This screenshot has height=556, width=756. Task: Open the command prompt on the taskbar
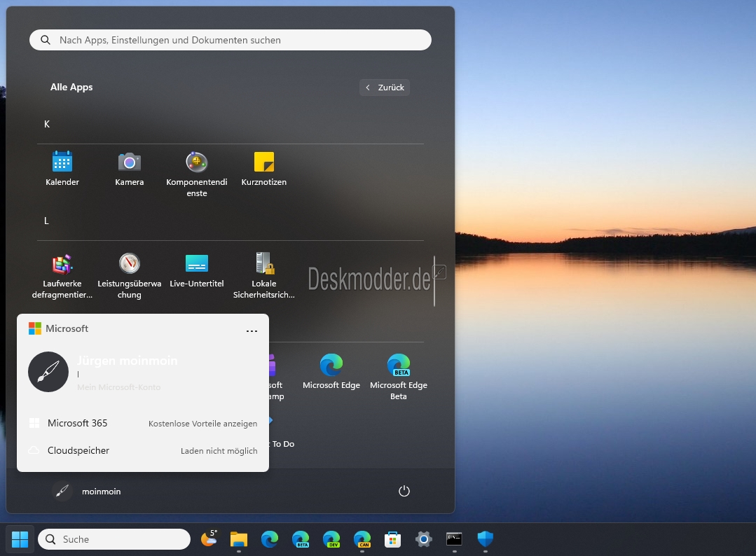[454, 539]
